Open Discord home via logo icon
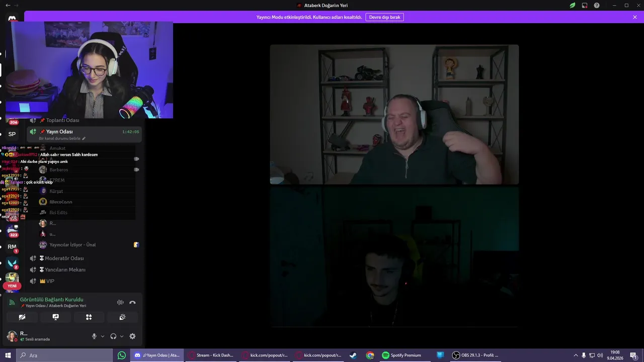The image size is (644, 362). coord(12,19)
